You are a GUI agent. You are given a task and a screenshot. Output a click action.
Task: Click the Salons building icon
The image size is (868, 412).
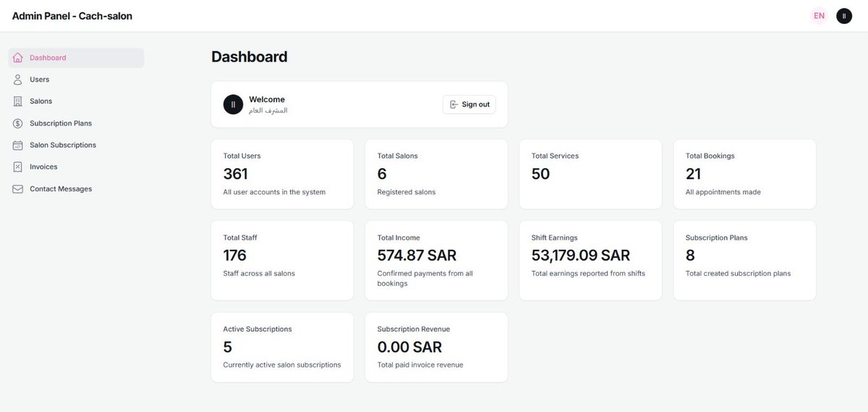point(18,101)
